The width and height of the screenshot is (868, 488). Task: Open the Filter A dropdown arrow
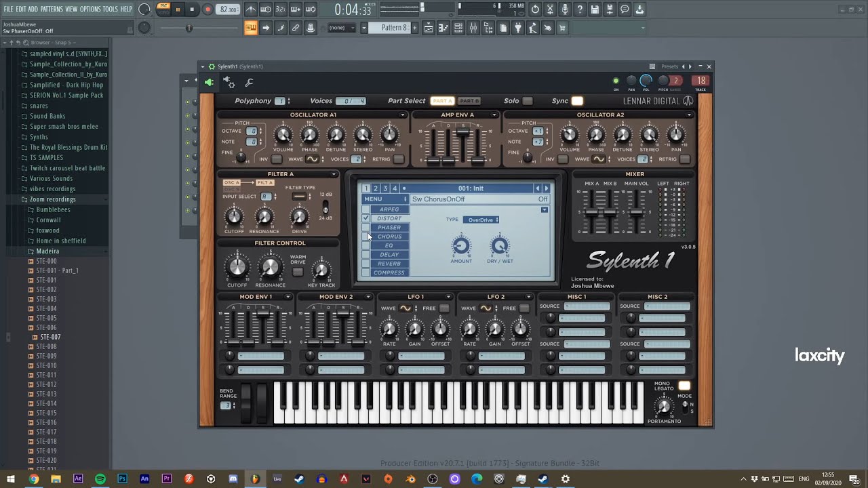[x=334, y=174]
